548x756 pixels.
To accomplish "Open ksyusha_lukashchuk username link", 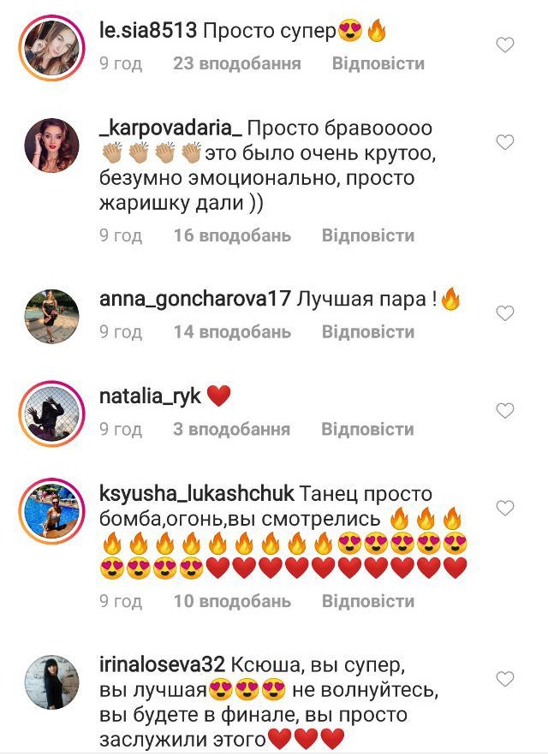I will pyautogui.click(x=196, y=494).
